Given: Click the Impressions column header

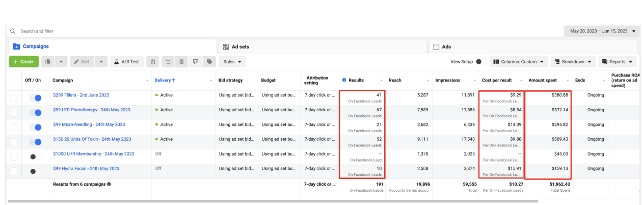Looking at the screenshot, I should 448,80.
